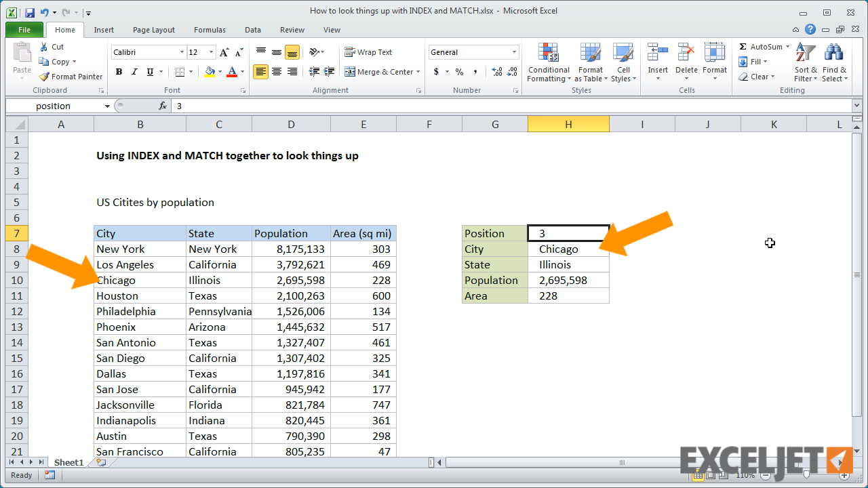Click Increase Decimal icon

pos(496,72)
